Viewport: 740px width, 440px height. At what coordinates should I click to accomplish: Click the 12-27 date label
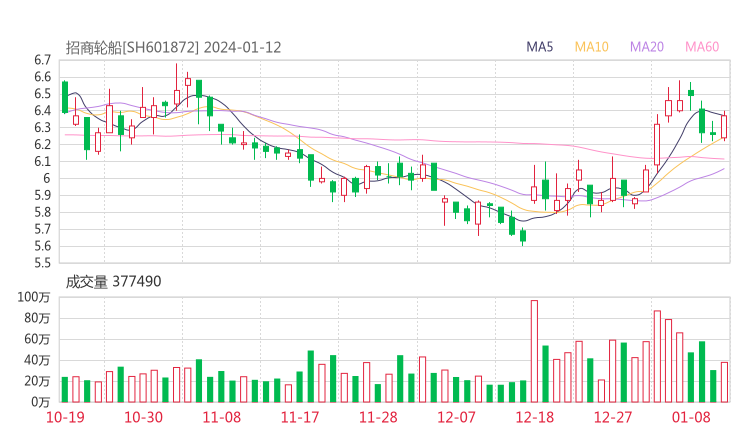click(613, 417)
